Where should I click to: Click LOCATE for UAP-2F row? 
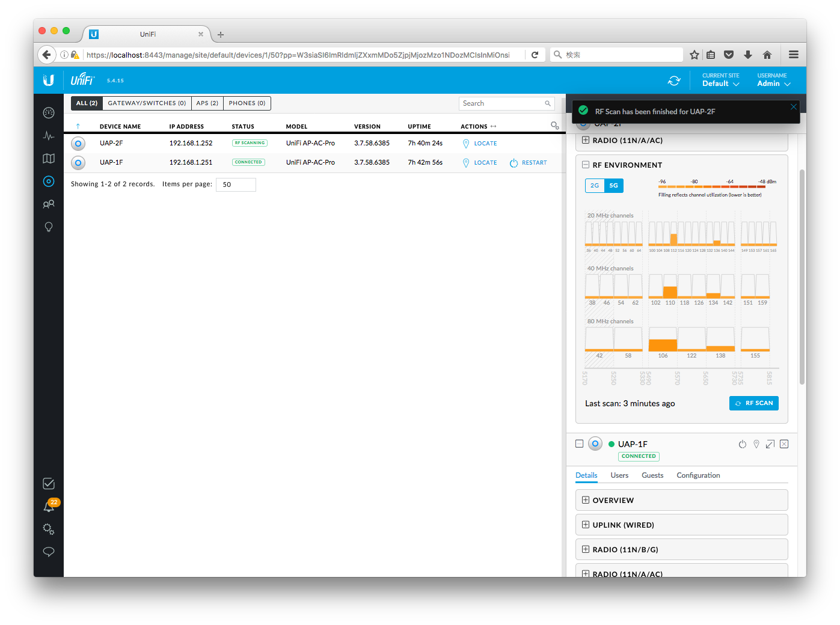(480, 144)
